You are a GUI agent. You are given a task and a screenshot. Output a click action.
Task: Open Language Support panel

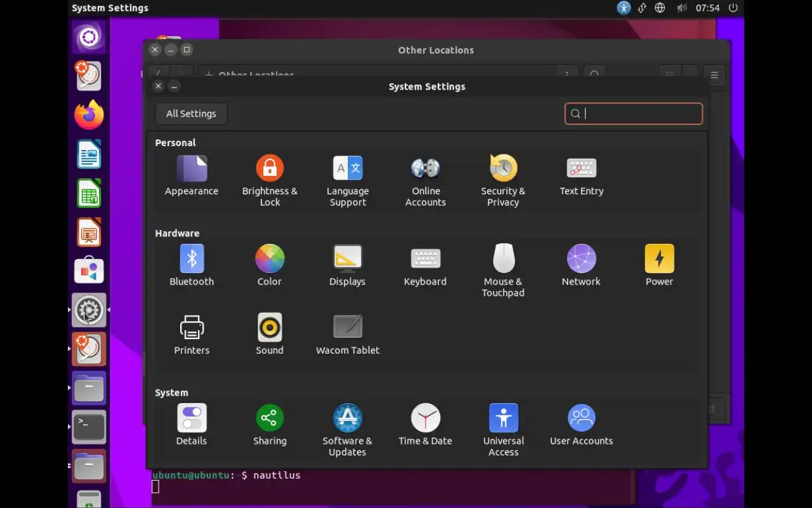(348, 181)
